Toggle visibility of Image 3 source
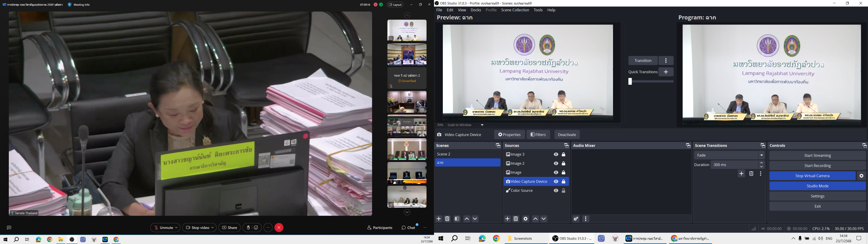The image size is (868, 244). pyautogui.click(x=556, y=155)
